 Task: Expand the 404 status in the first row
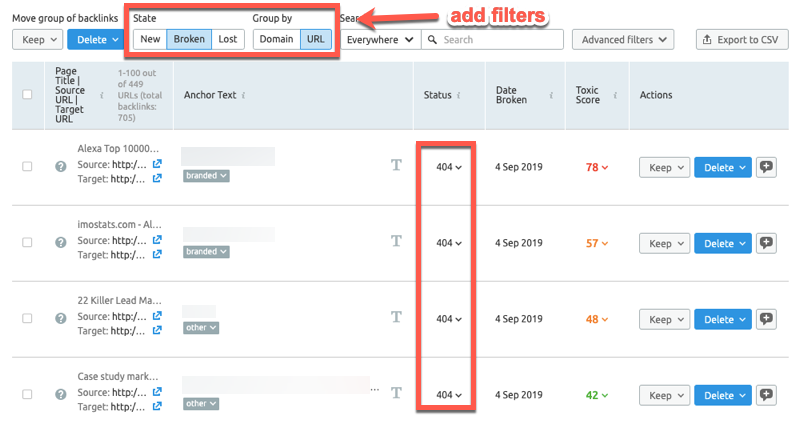click(449, 167)
